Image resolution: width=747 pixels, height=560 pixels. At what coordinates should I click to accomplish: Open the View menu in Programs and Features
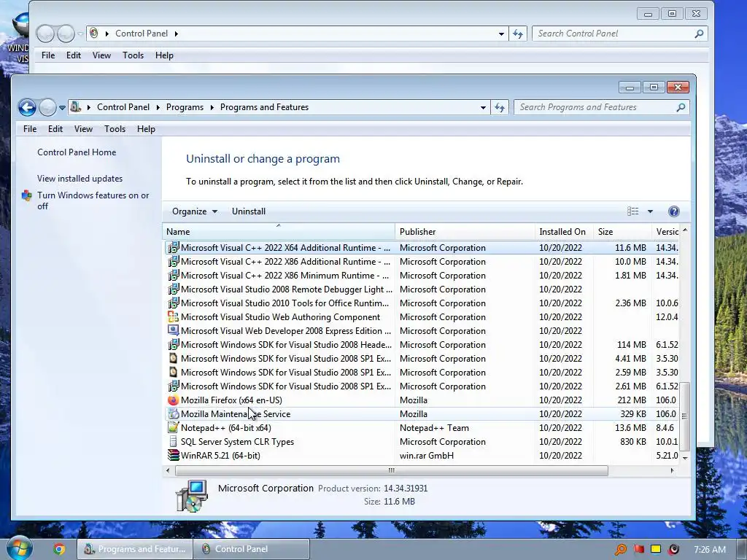point(83,129)
